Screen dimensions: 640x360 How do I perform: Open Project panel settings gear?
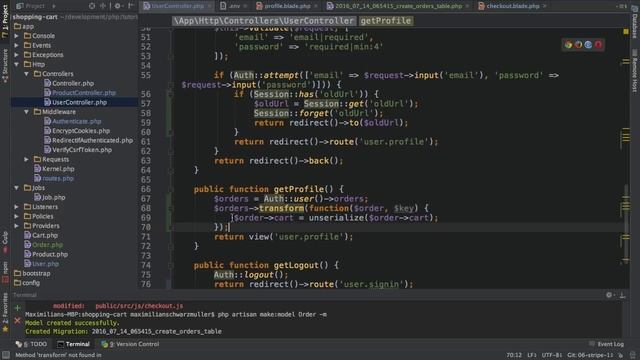(118, 6)
